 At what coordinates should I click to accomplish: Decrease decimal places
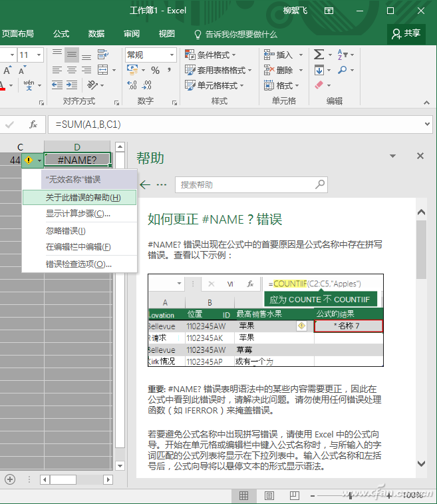tap(147, 85)
